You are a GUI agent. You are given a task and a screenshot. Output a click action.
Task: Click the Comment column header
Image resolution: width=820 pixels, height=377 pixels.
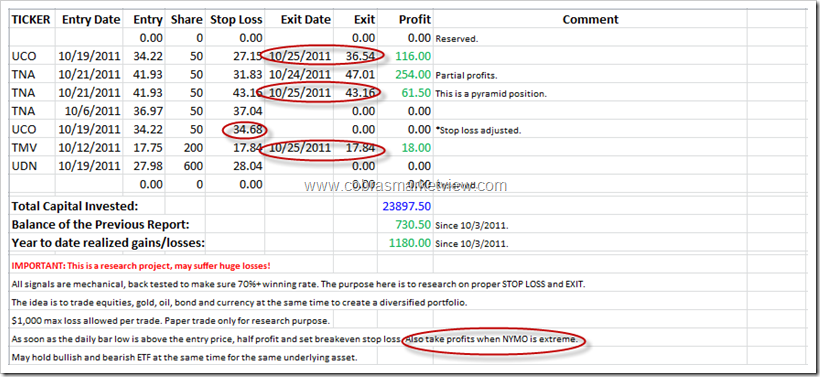pyautogui.click(x=590, y=20)
